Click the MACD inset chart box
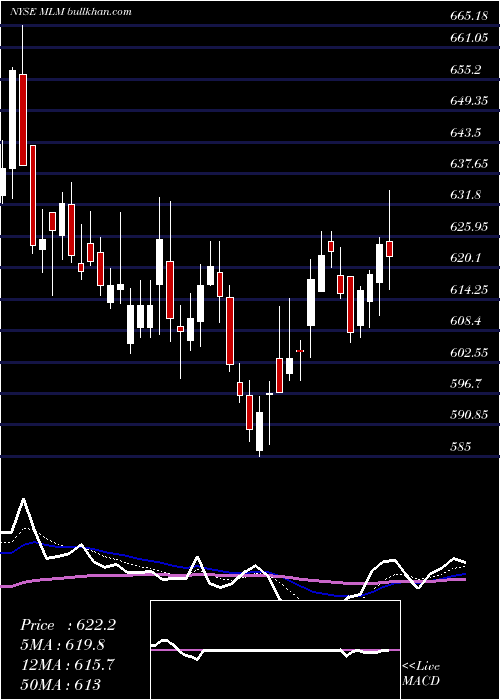This screenshot has width=500, height=700. [275, 650]
